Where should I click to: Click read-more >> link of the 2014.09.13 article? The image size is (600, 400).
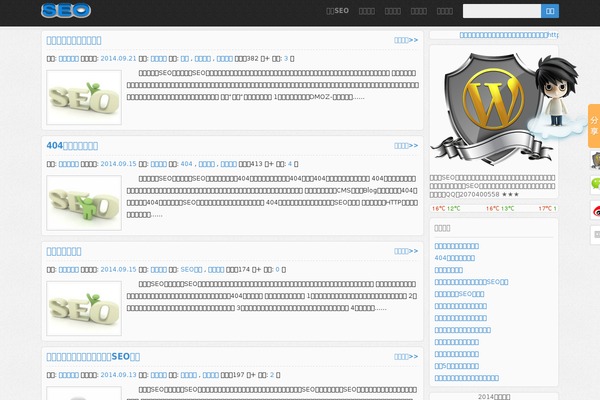tap(406, 357)
